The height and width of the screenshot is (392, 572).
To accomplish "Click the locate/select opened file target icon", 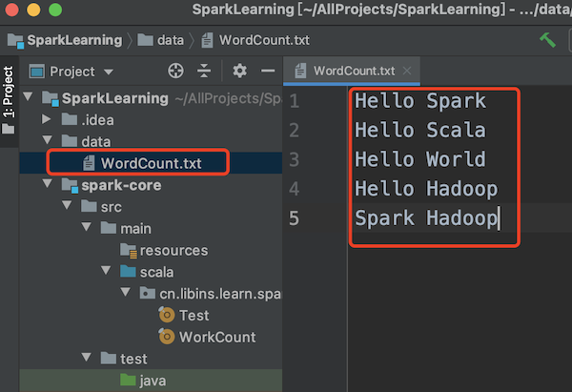I will pyautogui.click(x=174, y=72).
